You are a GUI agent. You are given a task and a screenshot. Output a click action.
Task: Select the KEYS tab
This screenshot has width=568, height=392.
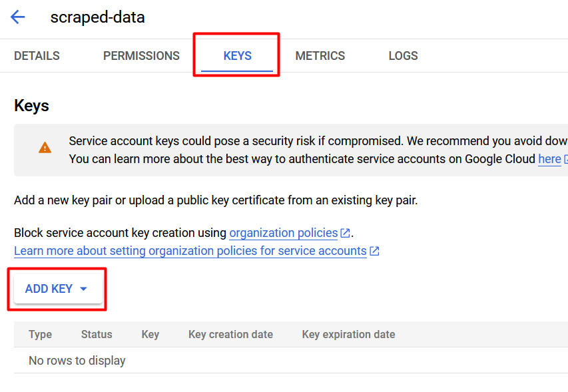pos(237,56)
